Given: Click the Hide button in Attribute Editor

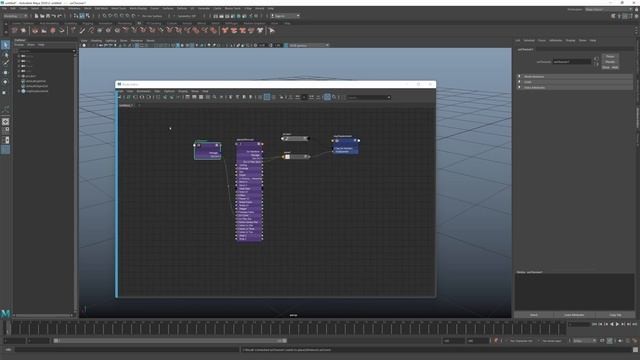Looking at the screenshot, I should (615, 67).
